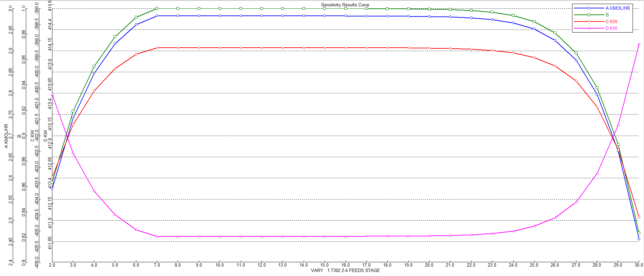Click the rotated D KW y-axis title

point(45,136)
